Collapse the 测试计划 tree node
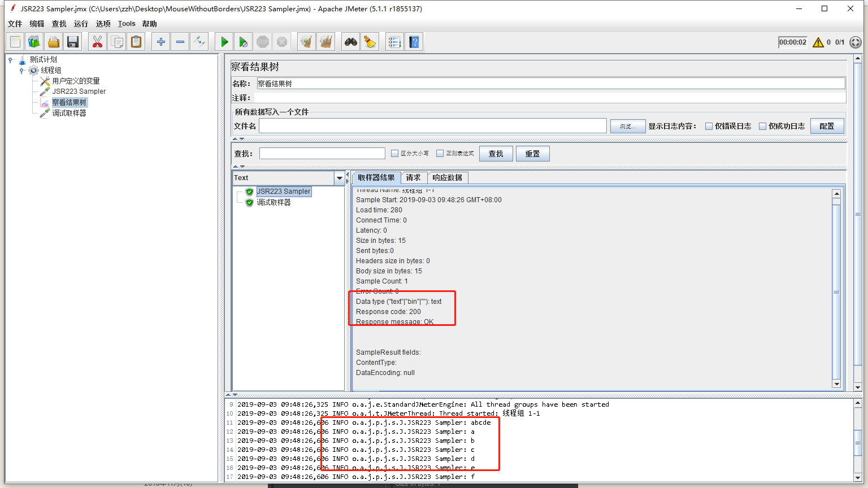The height and width of the screenshot is (488, 868). [x=10, y=59]
